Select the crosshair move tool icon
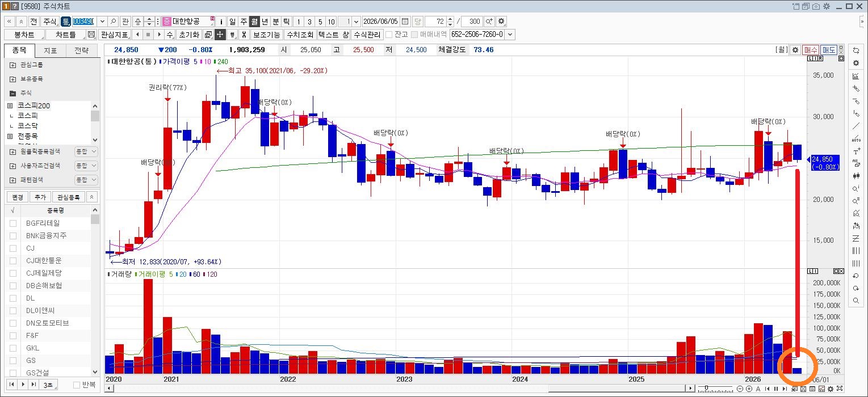This screenshot has width=868, height=397. [x=220, y=35]
